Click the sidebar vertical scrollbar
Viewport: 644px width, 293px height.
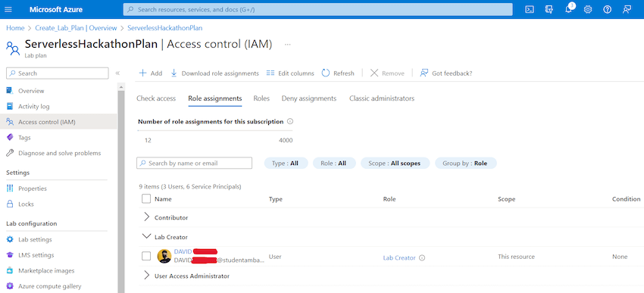tap(121, 192)
